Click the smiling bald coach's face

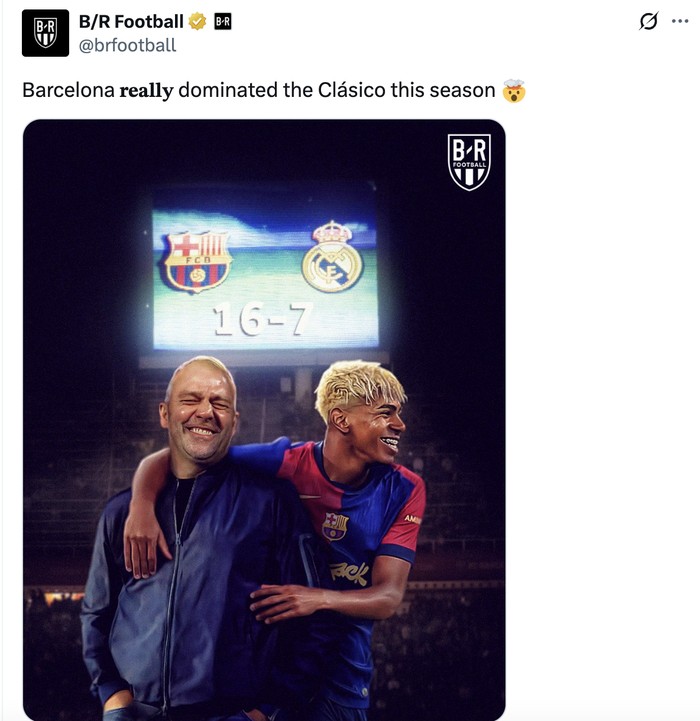[x=201, y=411]
